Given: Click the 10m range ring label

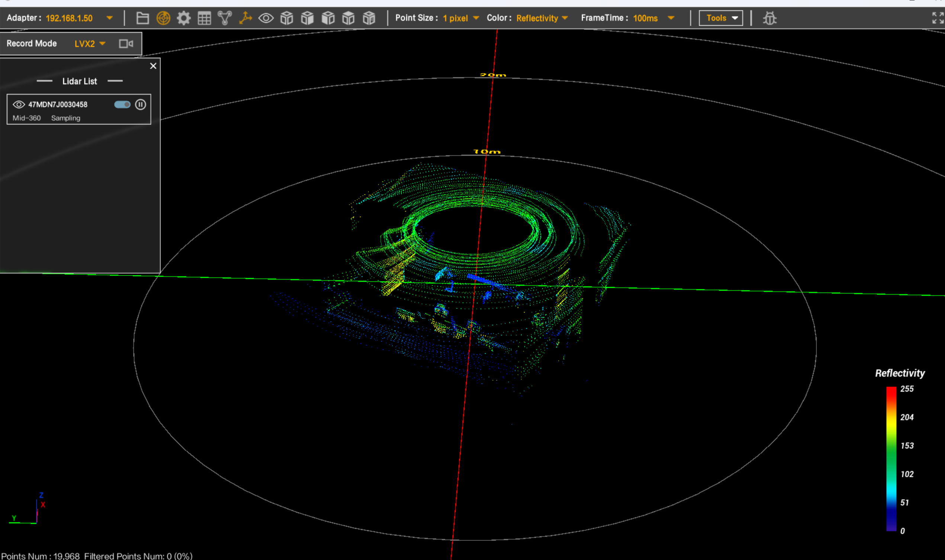Looking at the screenshot, I should (x=487, y=151).
